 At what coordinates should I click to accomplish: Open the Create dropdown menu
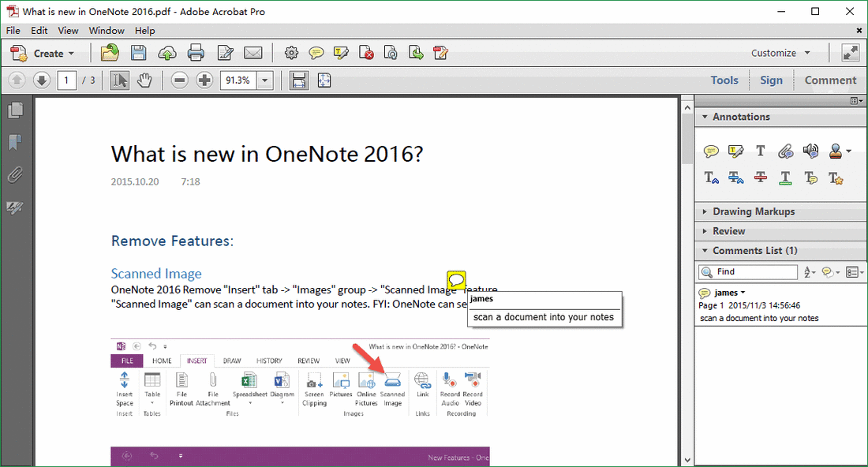pyautogui.click(x=43, y=53)
